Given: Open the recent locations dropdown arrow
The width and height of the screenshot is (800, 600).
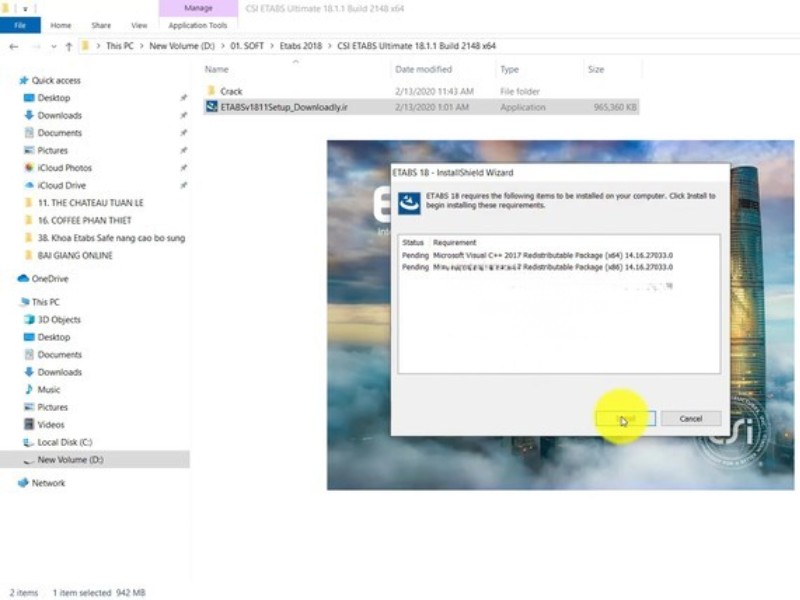Looking at the screenshot, I should click(x=51, y=46).
